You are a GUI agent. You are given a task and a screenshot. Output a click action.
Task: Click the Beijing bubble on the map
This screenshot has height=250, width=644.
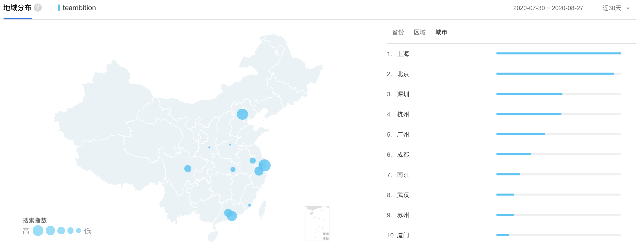(242, 114)
